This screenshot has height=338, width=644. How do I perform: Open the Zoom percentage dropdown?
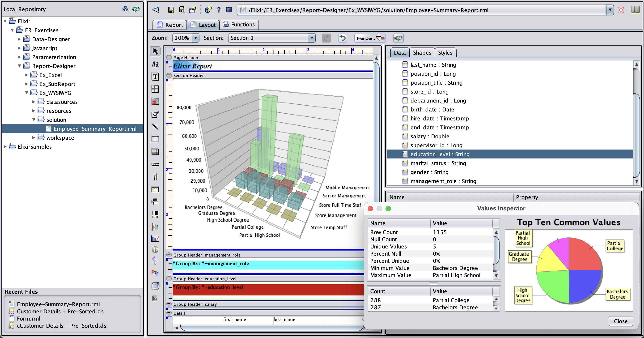[195, 38]
